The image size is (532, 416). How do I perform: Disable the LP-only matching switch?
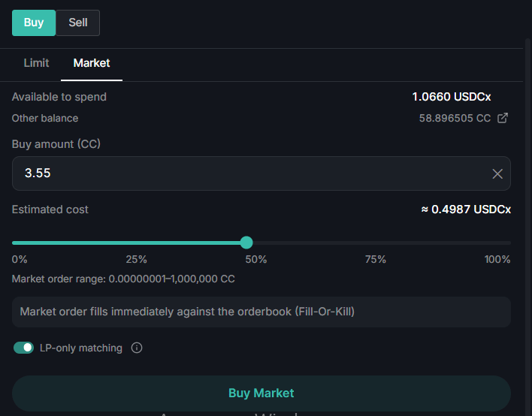(x=23, y=348)
